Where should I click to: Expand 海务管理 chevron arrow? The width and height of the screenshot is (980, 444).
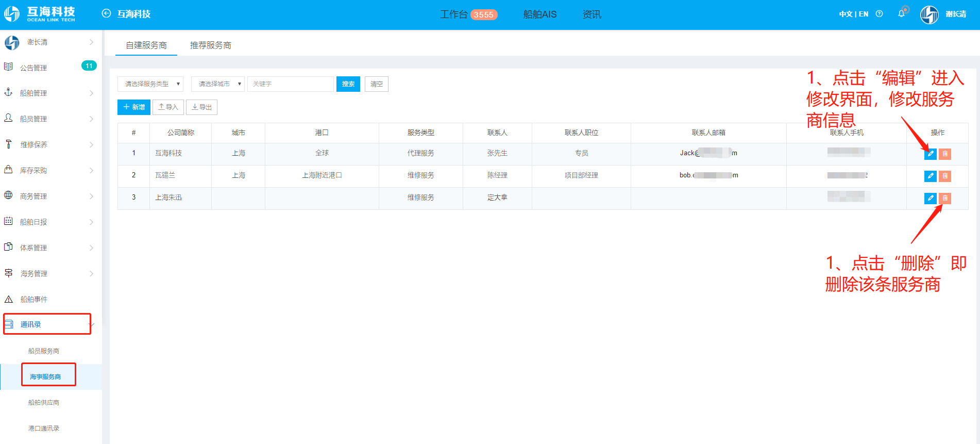tap(91, 274)
